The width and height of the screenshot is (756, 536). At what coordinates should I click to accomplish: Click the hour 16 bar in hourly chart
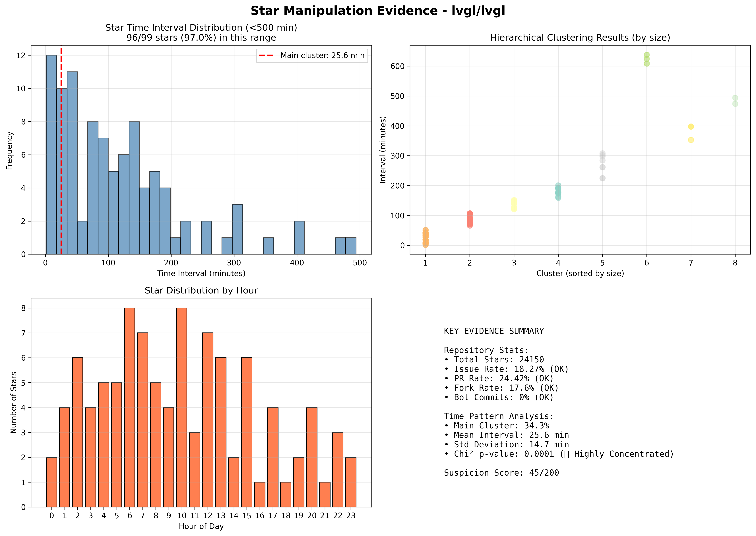(x=260, y=494)
